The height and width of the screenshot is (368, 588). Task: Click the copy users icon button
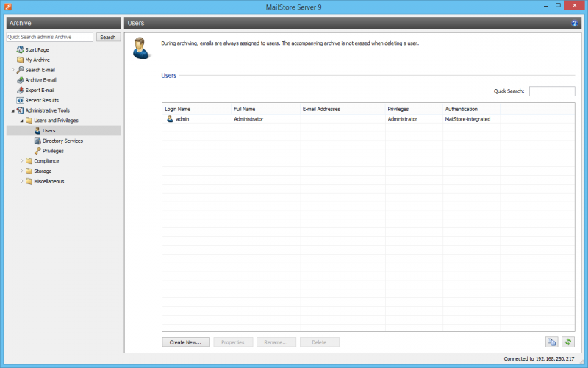(x=551, y=342)
